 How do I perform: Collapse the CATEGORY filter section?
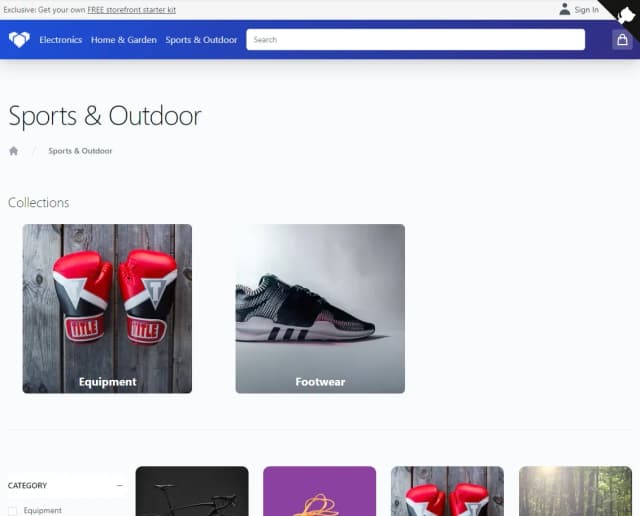click(120, 485)
